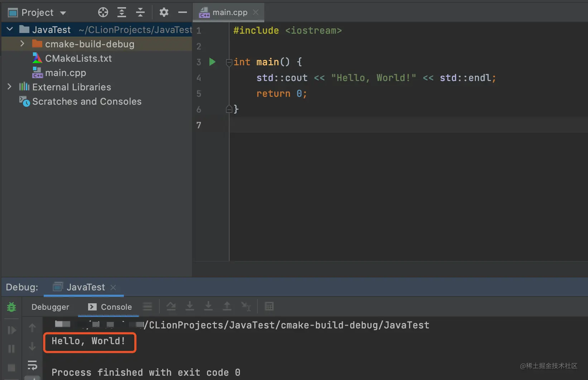Expand External Libraries node
The image size is (588, 380).
tap(10, 86)
